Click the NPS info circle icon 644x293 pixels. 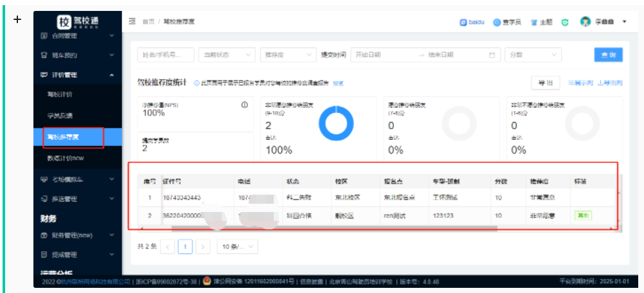coord(244,105)
